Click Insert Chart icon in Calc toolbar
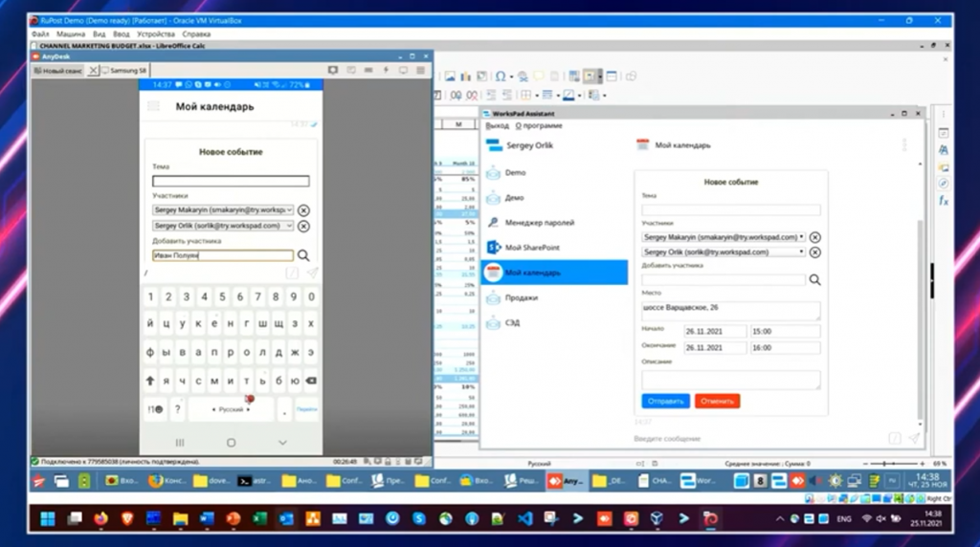Screen dimensions: 980x547 [466, 77]
